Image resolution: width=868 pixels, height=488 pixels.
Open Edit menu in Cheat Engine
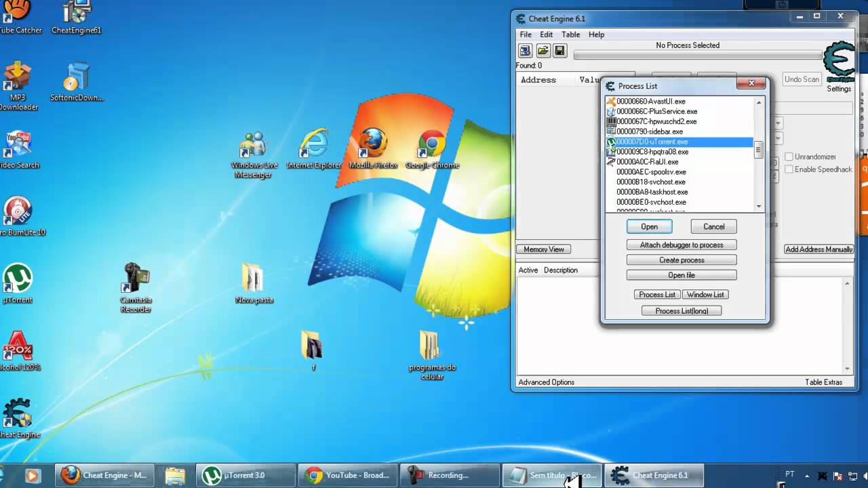[x=547, y=35]
